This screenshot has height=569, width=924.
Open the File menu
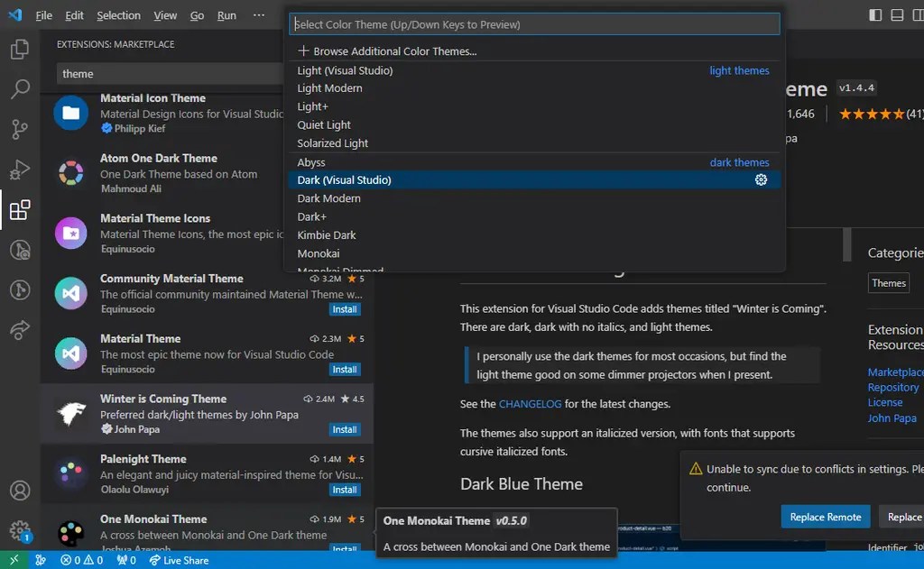(x=43, y=15)
